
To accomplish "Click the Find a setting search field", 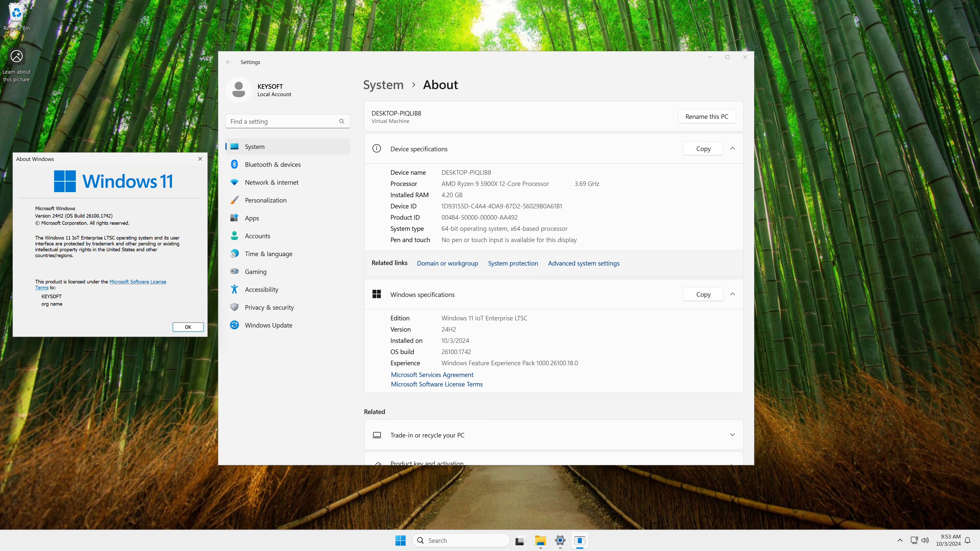I will [281, 121].
